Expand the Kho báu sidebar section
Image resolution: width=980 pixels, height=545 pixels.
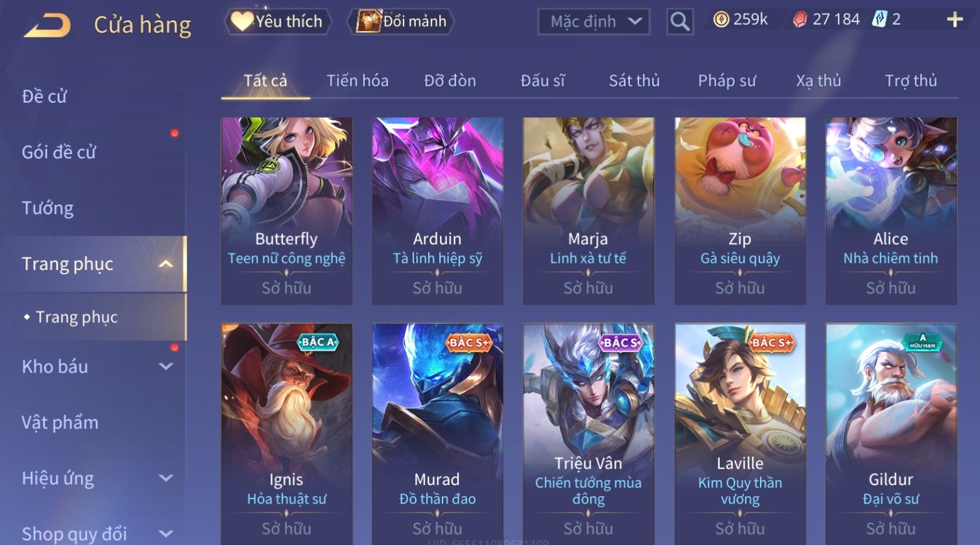click(x=166, y=367)
